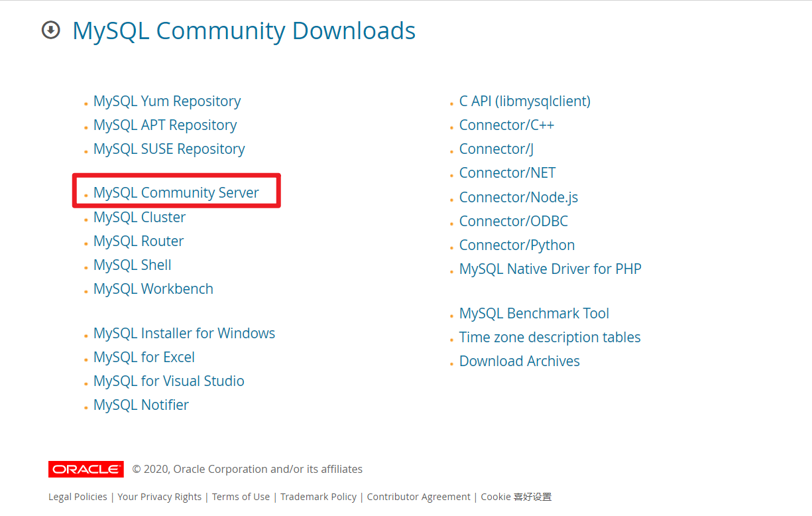Open MySQL APT Repository link
This screenshot has height=516, width=812.
pos(165,125)
